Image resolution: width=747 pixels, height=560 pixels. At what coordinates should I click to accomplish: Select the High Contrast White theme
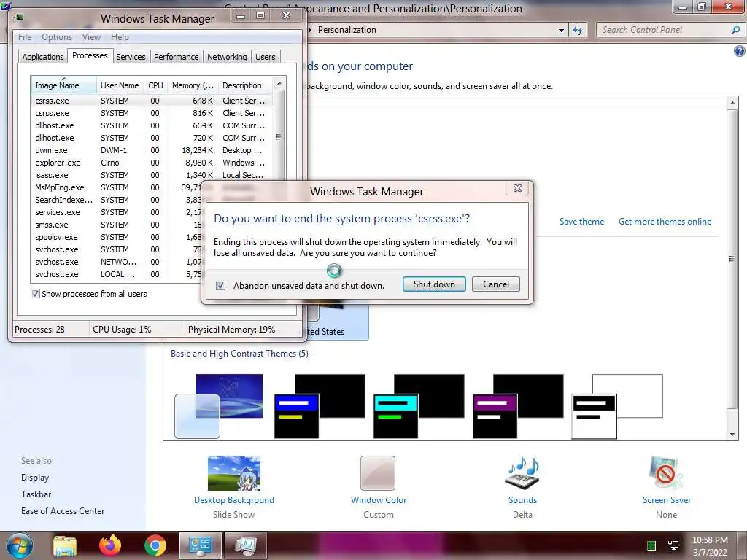point(617,406)
